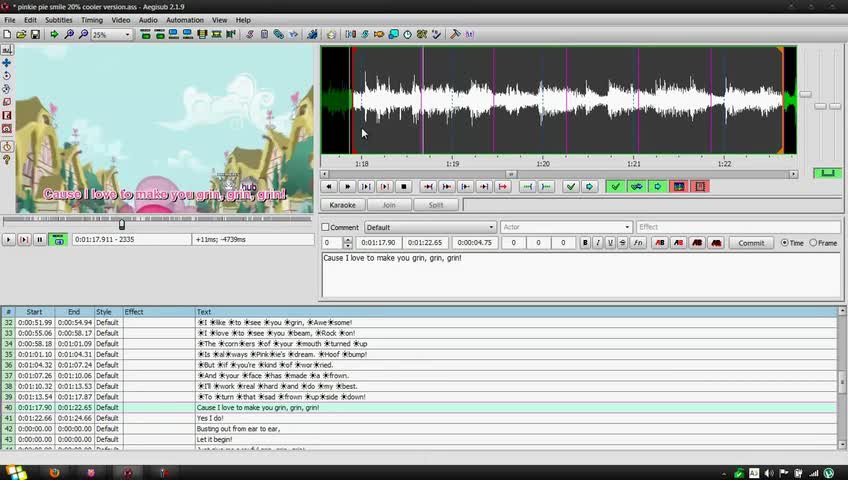Open the Timing menu
The image size is (848, 480).
92,20
